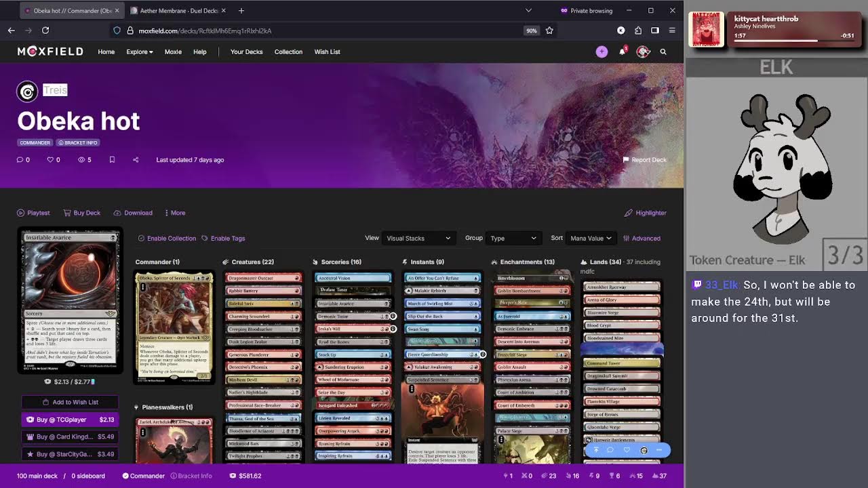Click the deck author avatar icon

[x=27, y=91]
